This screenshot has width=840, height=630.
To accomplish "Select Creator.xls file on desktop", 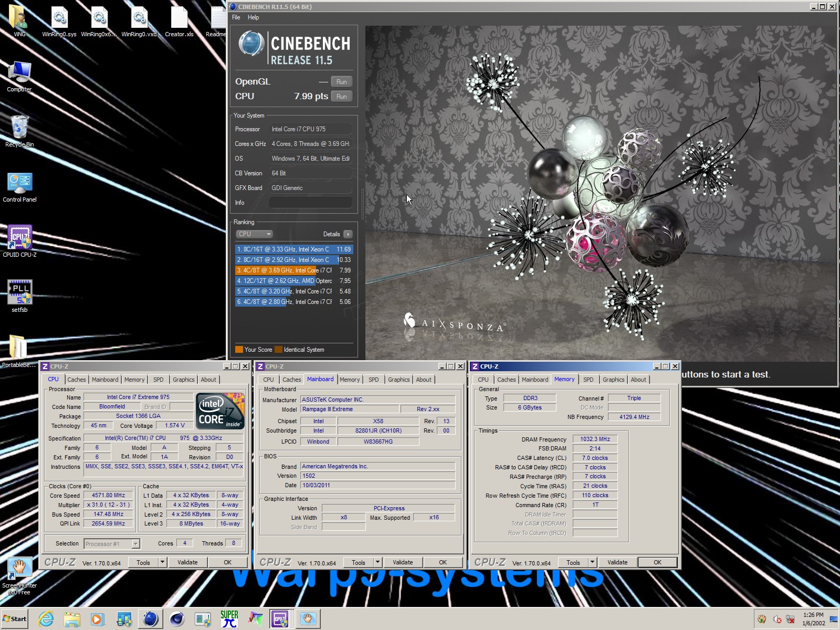I will point(179,22).
